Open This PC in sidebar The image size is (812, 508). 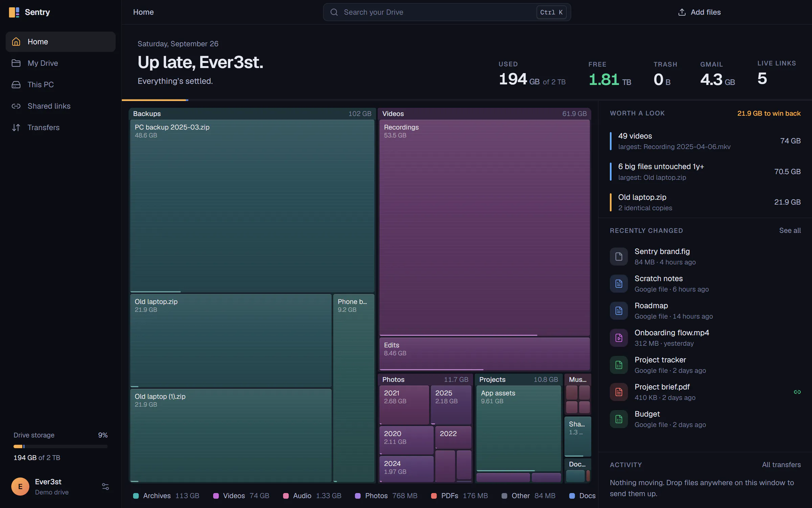[61, 84]
